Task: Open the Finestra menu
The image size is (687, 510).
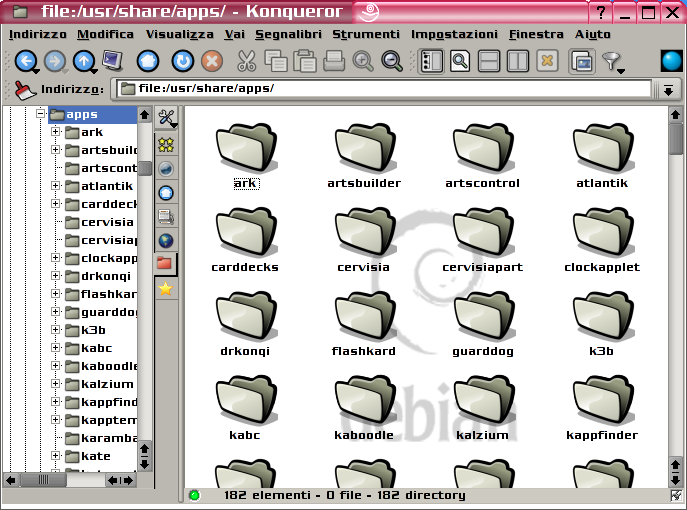Action: 536,34
